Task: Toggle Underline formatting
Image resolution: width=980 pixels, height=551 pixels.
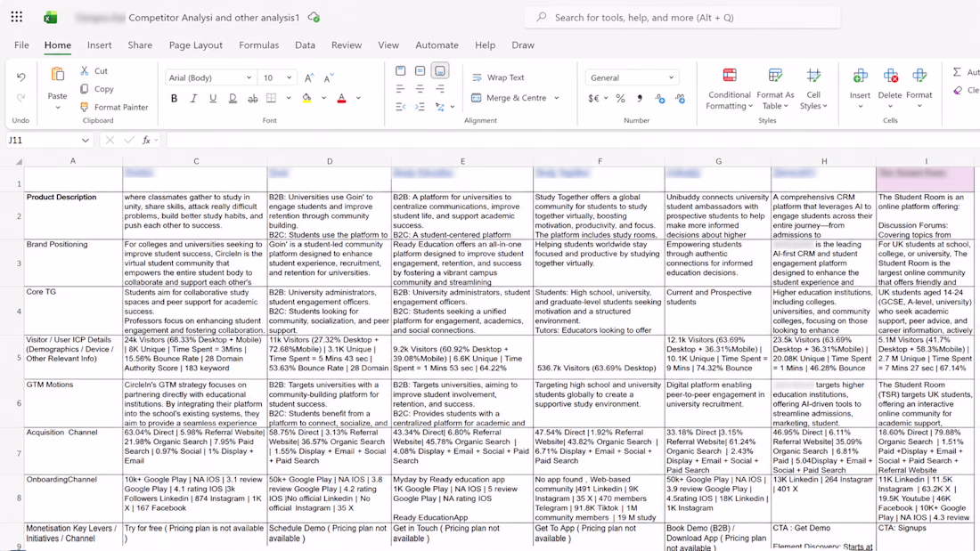Action: (213, 98)
